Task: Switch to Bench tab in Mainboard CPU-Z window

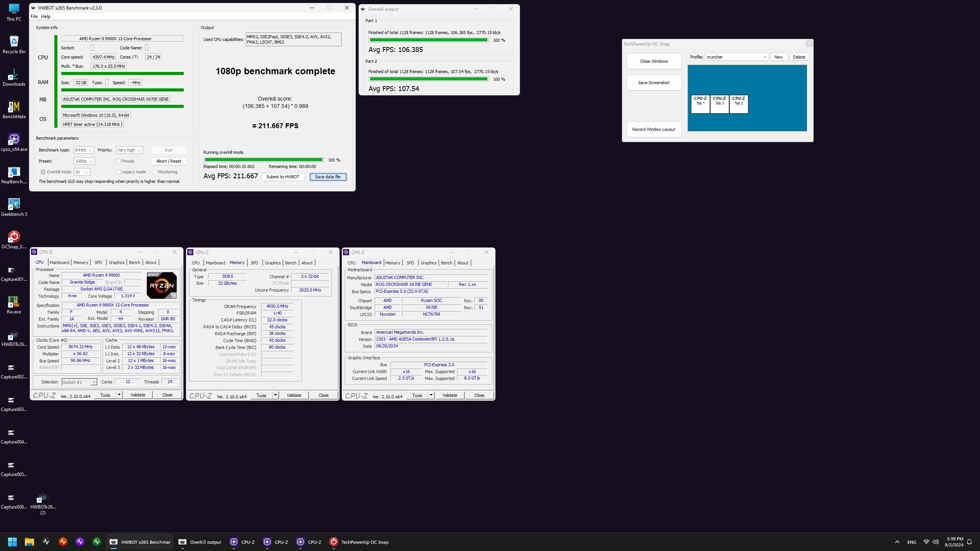Action: pyautogui.click(x=446, y=263)
